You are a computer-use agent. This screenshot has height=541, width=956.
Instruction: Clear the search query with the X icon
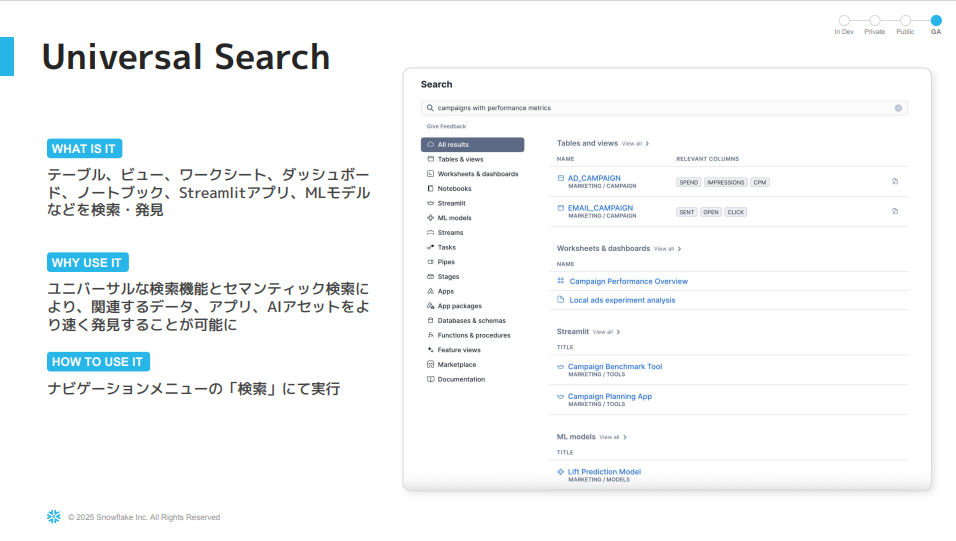coord(898,108)
